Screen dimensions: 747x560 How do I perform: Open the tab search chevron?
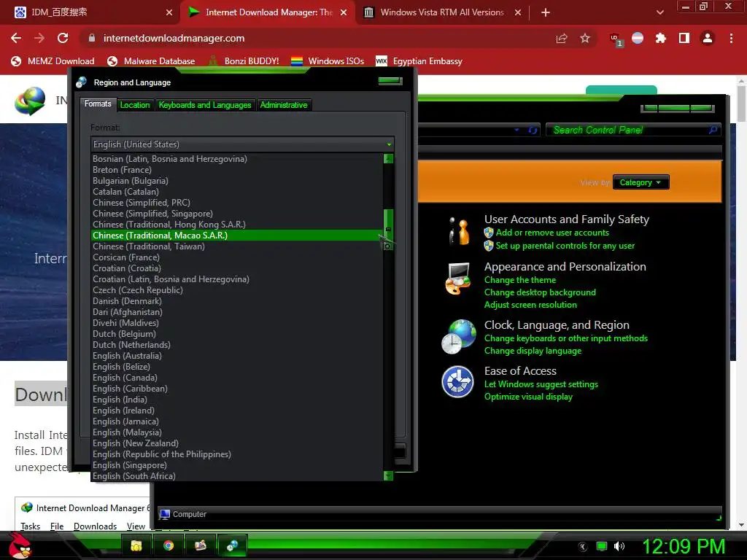click(x=659, y=12)
